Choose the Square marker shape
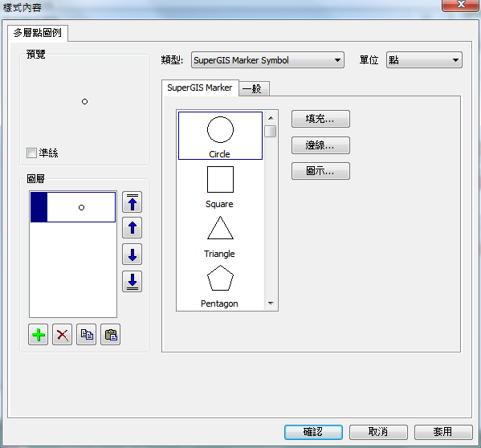 coord(220,186)
